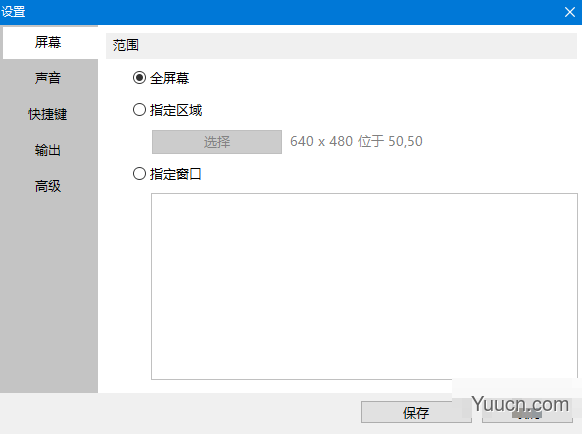Switch to the 屏幕 tab

point(48,42)
